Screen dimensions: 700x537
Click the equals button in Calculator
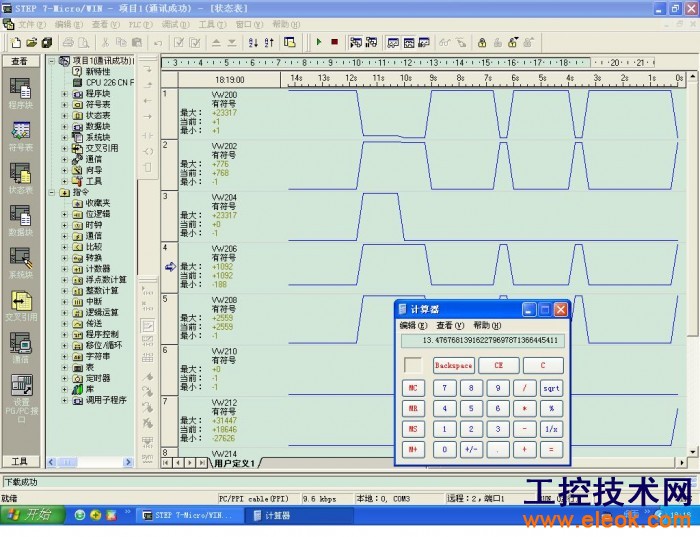[551, 450]
